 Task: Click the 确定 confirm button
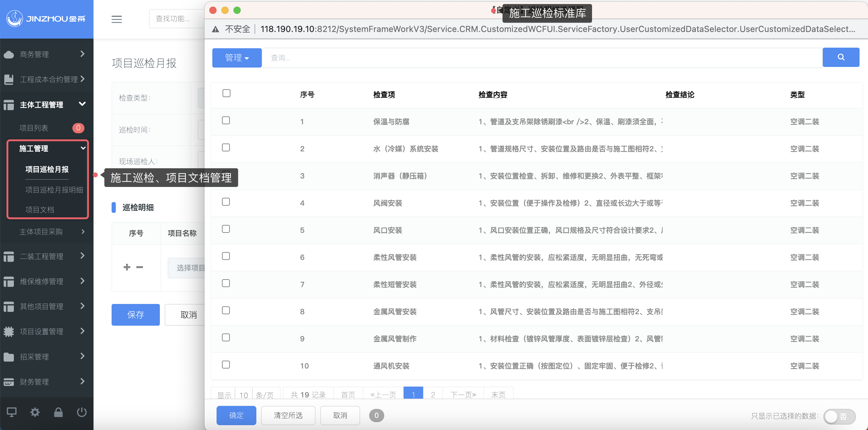click(x=236, y=415)
